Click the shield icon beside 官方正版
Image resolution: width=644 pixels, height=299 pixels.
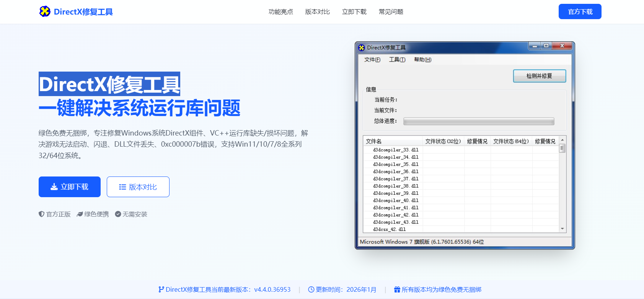pos(41,214)
